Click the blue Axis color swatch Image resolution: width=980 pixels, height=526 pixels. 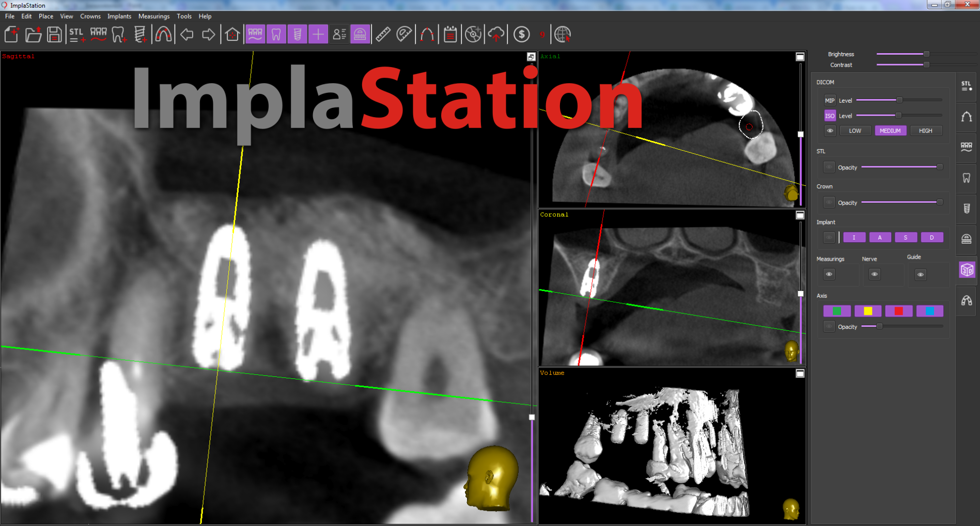click(930, 311)
